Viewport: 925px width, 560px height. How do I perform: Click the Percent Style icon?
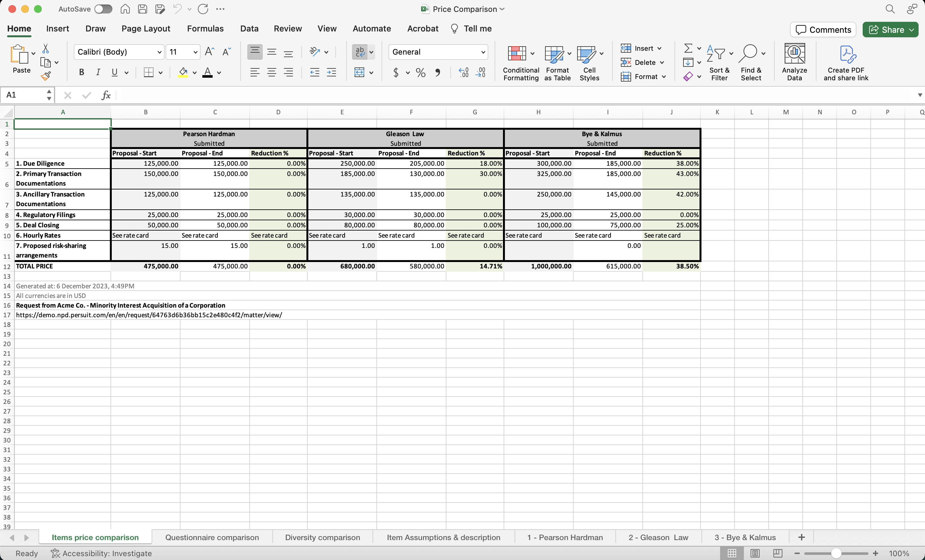421,73
